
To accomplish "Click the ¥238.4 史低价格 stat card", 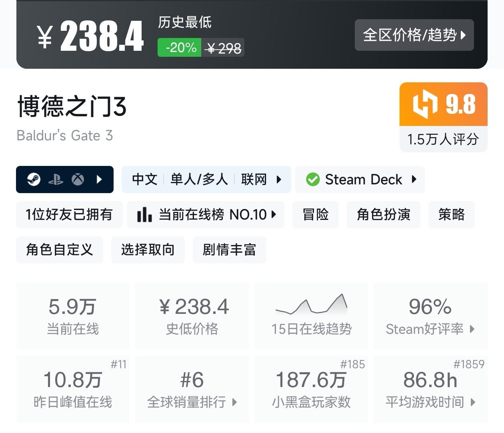I will click(x=192, y=316).
